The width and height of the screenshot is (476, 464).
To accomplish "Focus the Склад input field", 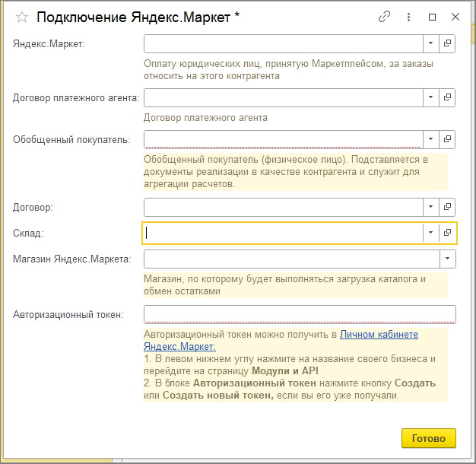I will [x=283, y=233].
